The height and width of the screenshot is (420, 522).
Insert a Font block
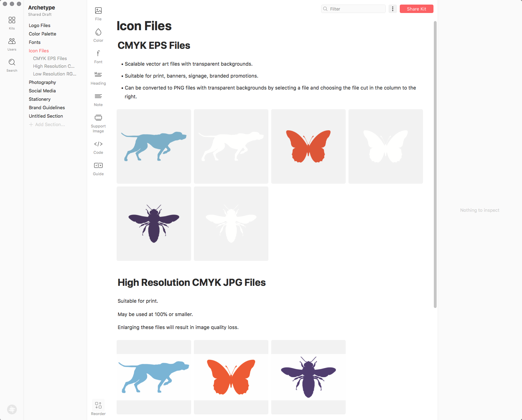(x=98, y=57)
